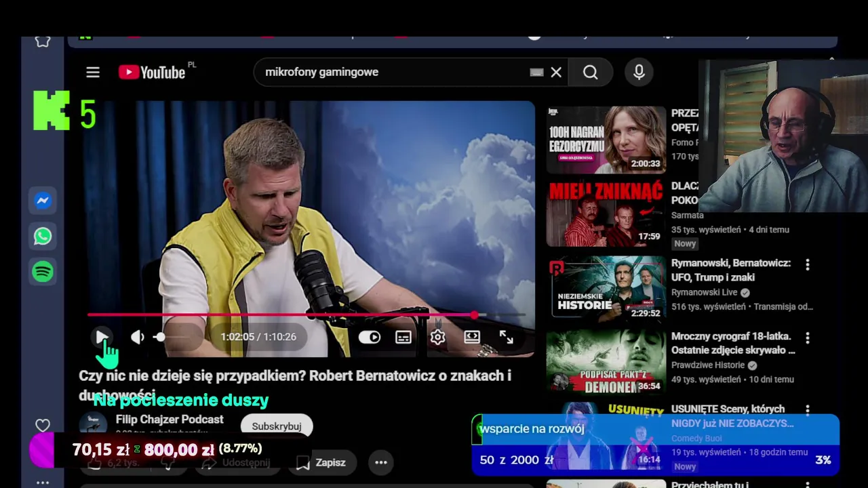Open the YouTube hamburger guide menu
The image size is (868, 488).
point(93,72)
